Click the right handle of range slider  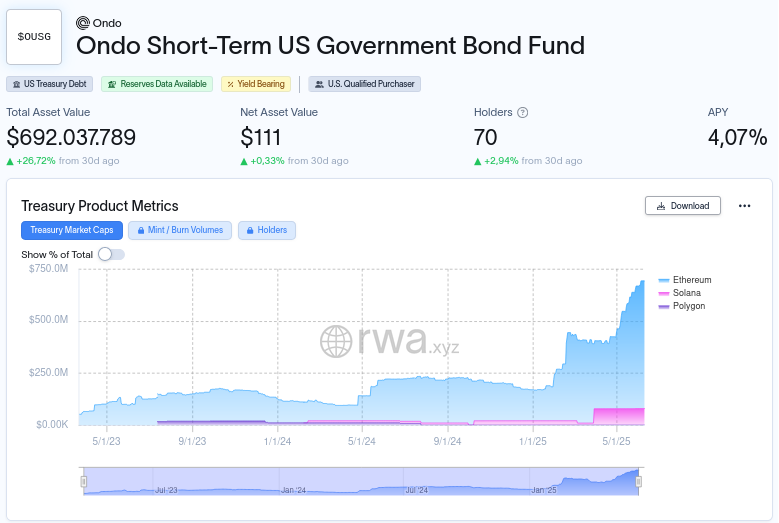click(638, 482)
